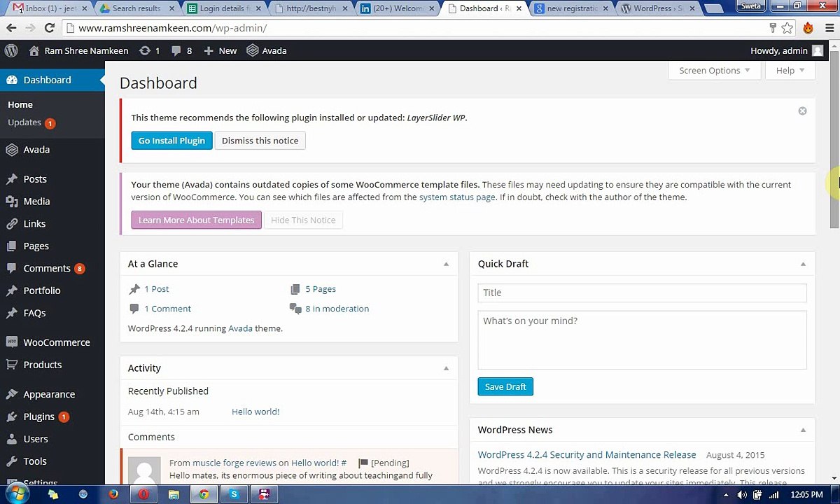Viewport: 840px width, 504px height.
Task: Open WordPress 4.2.4 Security release news link
Action: click(587, 455)
